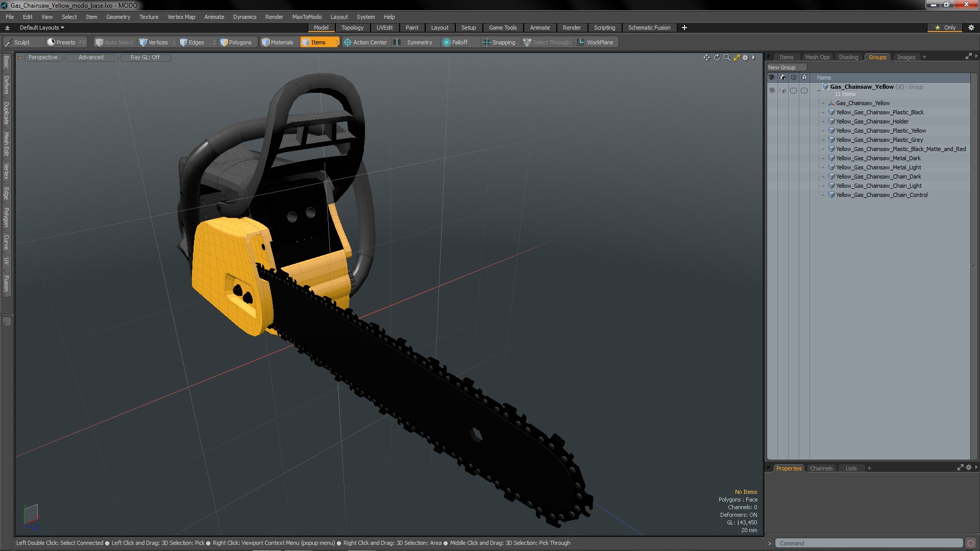Click the viewport zoom magnifier icon

[727, 58]
